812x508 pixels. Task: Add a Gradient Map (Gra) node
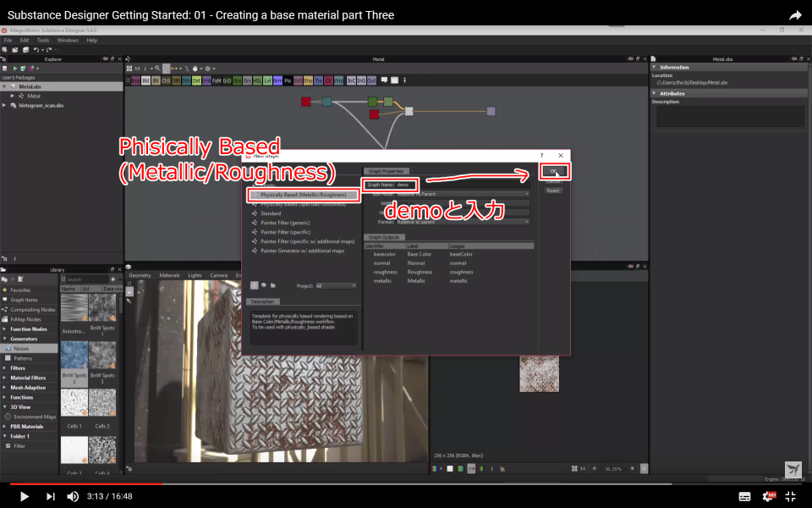[237, 81]
